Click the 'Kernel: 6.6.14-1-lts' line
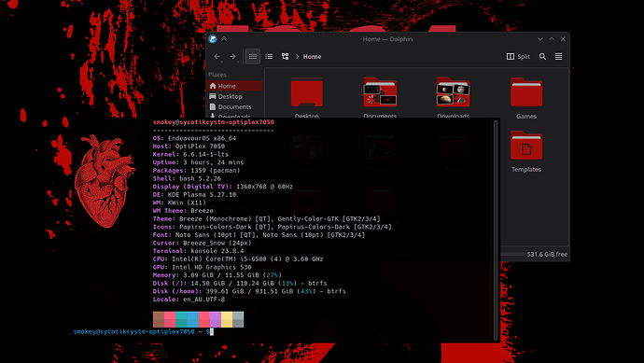This screenshot has width=644, height=363. 190,154
